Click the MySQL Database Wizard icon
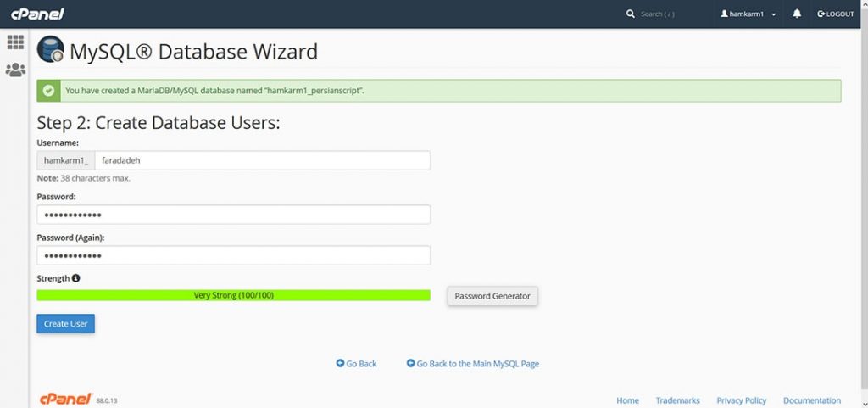 50,49
